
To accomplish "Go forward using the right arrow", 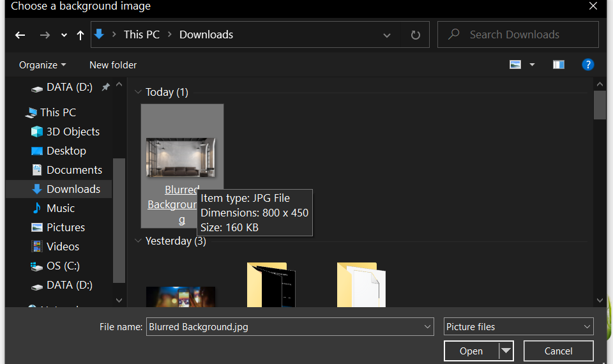I will pos(45,35).
